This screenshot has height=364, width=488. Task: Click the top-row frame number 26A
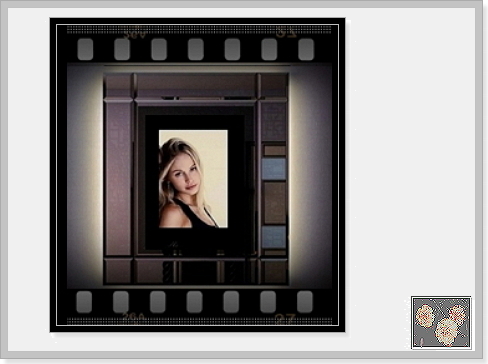point(135,34)
